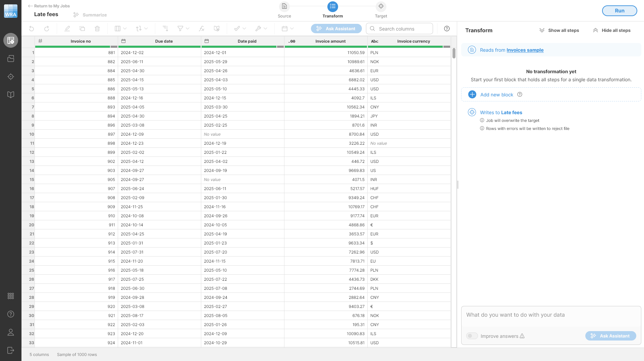Open the user profile icon in sidebar
Viewport: 644px width, 361px height.
tap(11, 332)
